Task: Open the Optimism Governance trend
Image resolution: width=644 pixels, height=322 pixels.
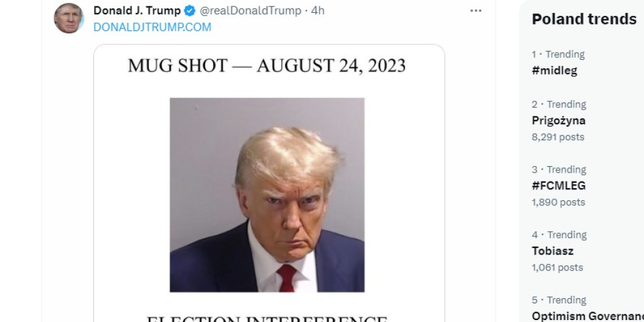Action: coord(587,316)
